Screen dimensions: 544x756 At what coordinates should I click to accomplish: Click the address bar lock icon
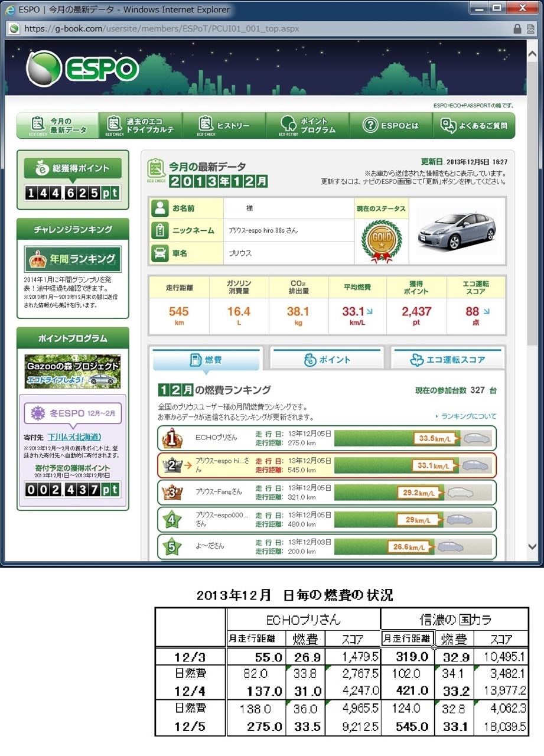tap(517, 28)
